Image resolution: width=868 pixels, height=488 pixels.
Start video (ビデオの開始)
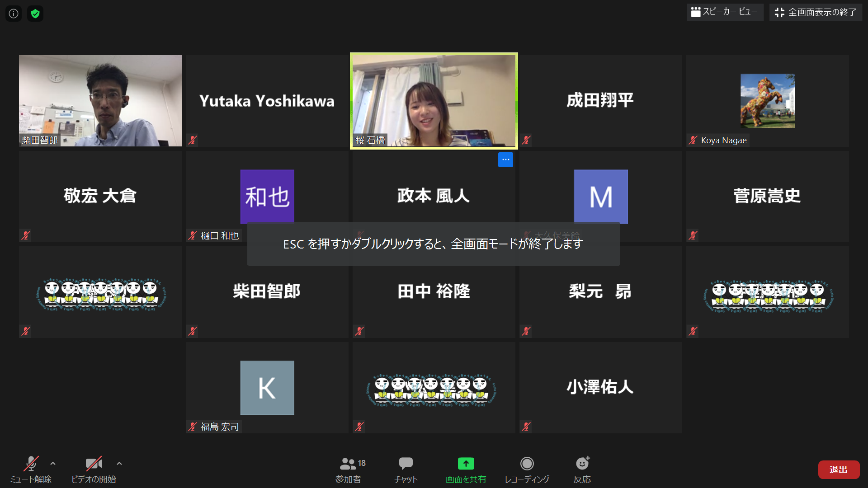[94, 470]
